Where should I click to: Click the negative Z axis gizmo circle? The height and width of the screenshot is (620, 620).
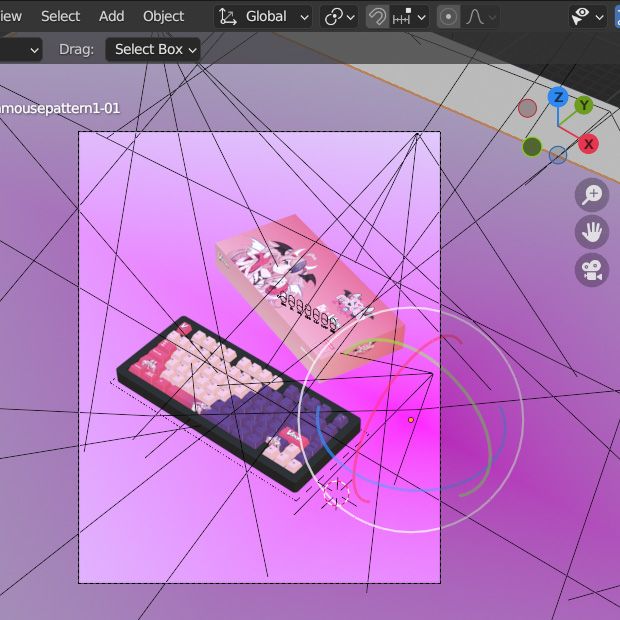(x=558, y=155)
